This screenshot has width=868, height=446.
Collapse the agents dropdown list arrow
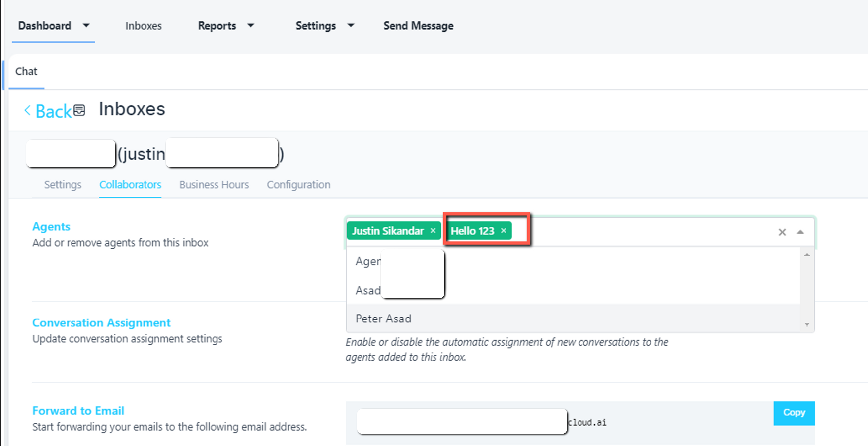tap(800, 232)
